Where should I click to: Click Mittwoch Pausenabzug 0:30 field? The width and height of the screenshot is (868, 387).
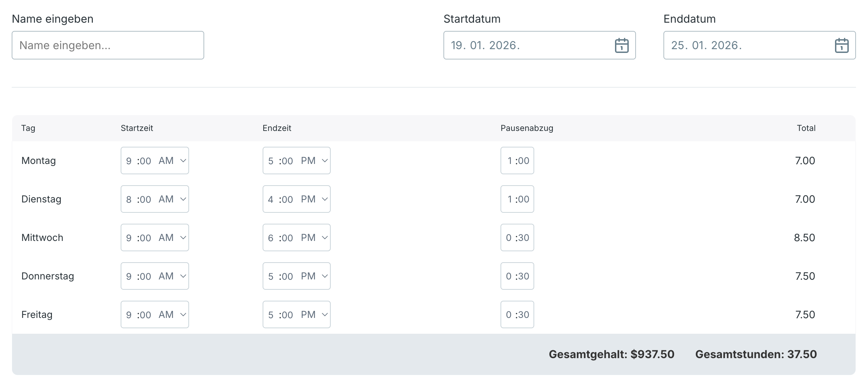(x=517, y=237)
